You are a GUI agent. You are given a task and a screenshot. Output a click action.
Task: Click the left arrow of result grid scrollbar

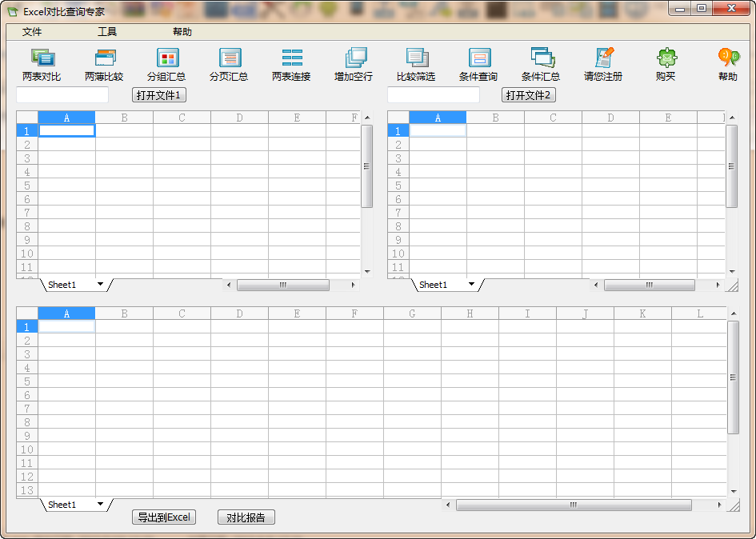[x=448, y=505]
